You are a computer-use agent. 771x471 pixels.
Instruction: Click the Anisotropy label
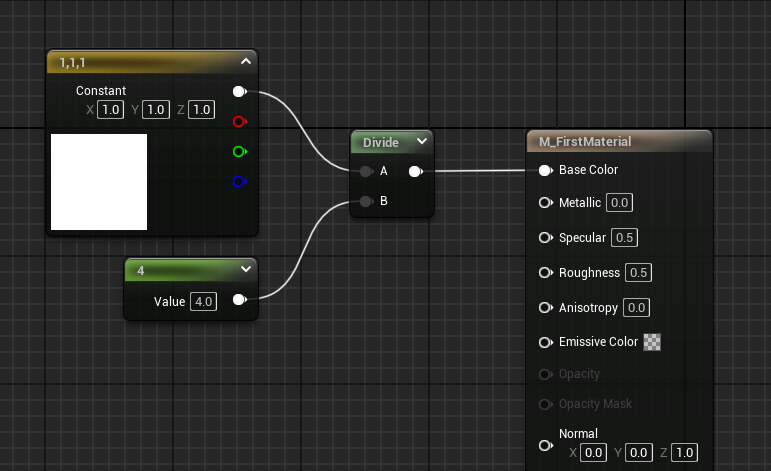point(588,308)
